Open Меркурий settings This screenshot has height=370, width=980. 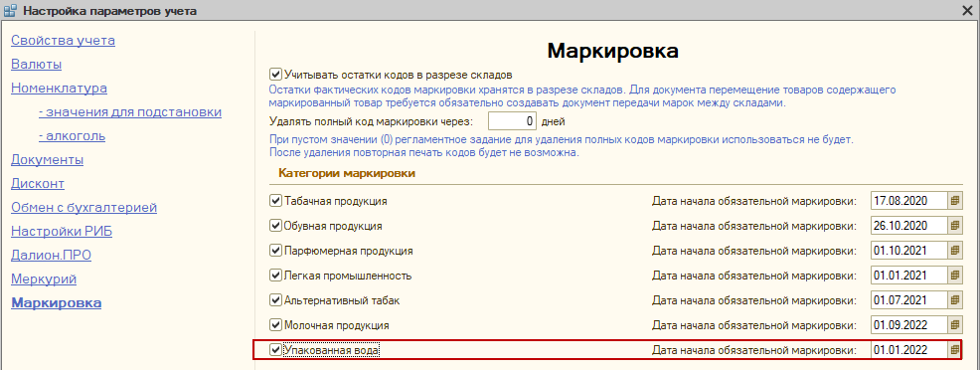click(x=44, y=278)
